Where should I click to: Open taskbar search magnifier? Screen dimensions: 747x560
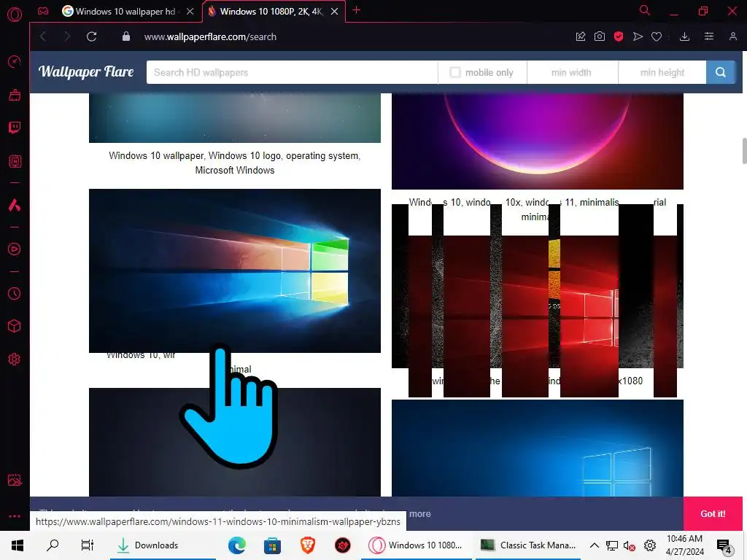(x=53, y=545)
